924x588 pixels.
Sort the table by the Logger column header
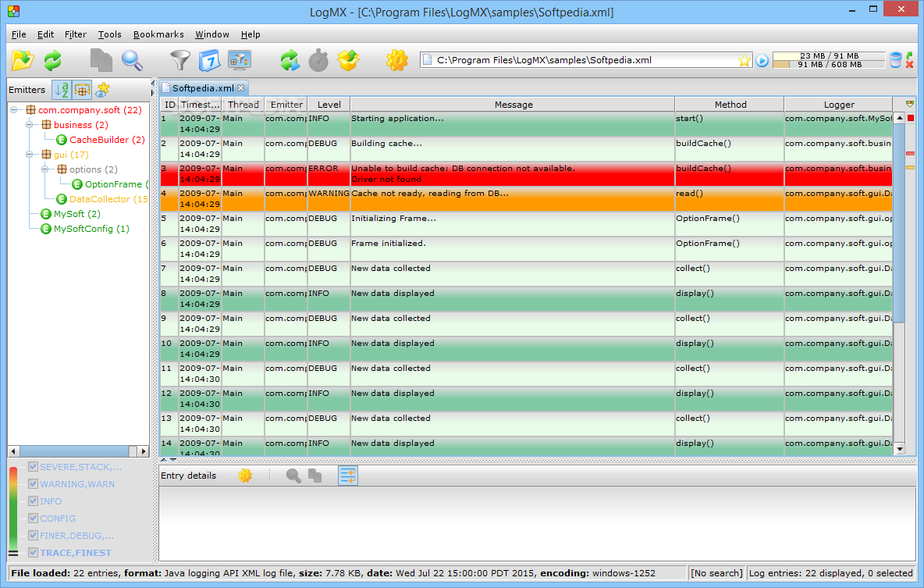[x=839, y=105]
